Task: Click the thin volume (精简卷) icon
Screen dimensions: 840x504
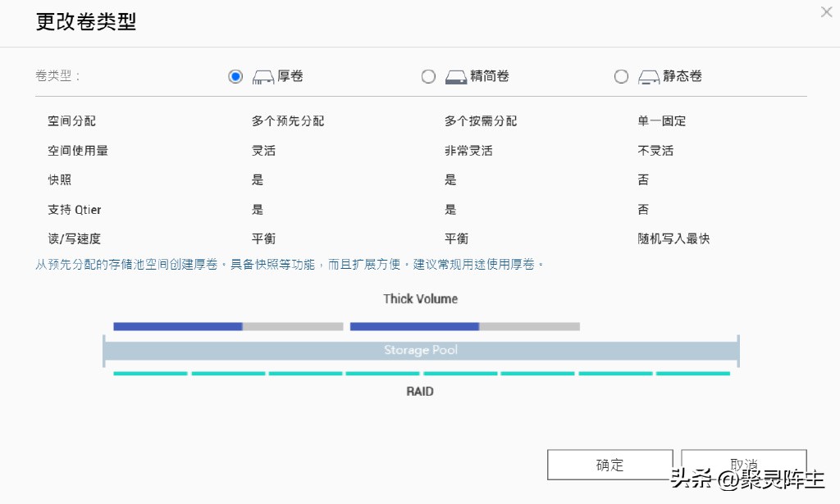Action: click(454, 75)
